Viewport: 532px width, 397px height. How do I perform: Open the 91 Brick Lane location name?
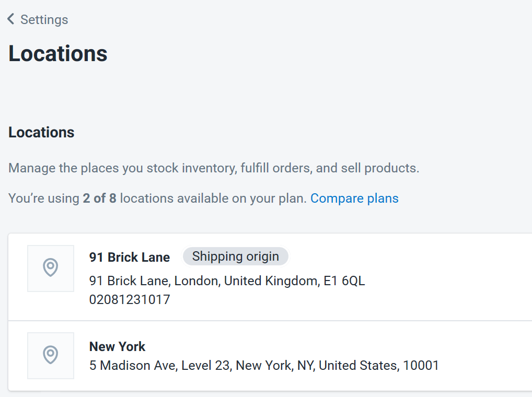point(130,257)
